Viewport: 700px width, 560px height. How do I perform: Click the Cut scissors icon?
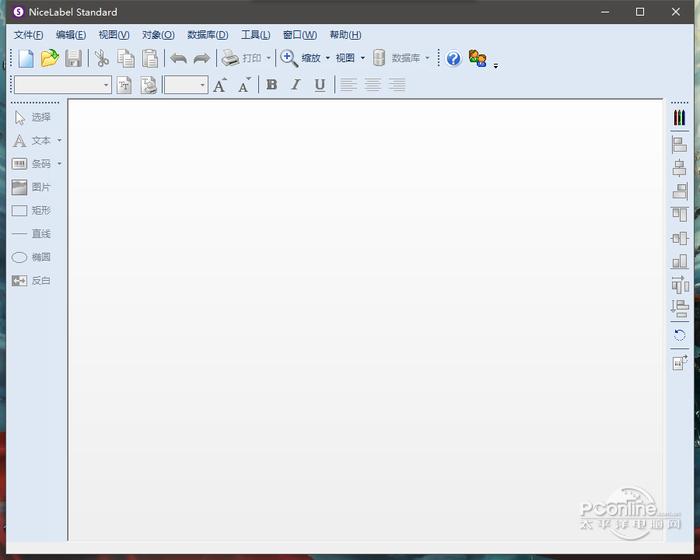coord(102,59)
